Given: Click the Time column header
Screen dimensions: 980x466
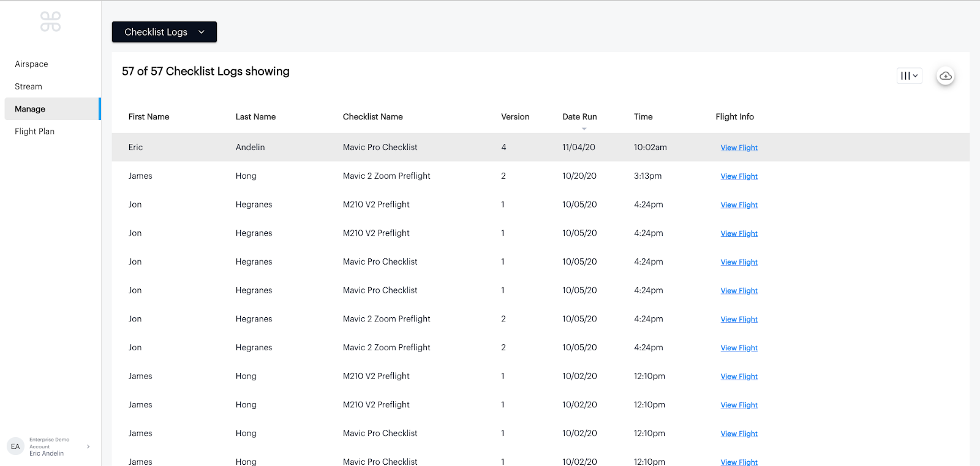Looking at the screenshot, I should (643, 116).
